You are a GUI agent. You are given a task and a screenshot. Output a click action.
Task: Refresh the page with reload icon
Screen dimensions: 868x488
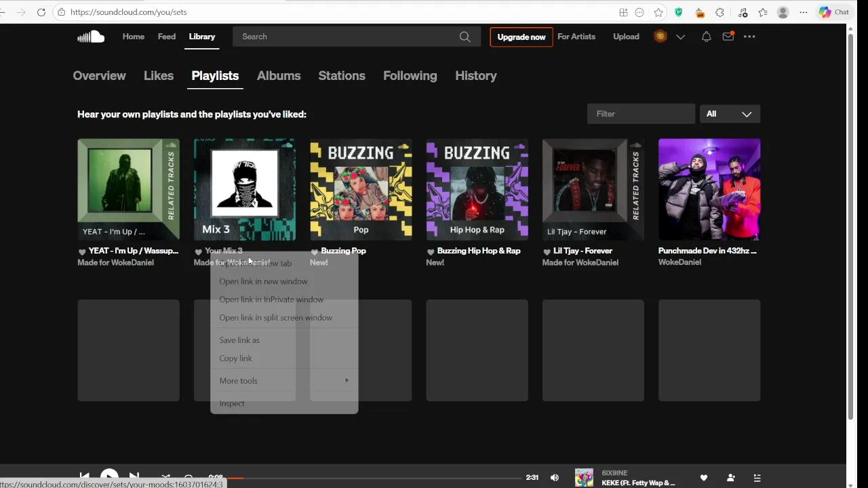(x=41, y=12)
